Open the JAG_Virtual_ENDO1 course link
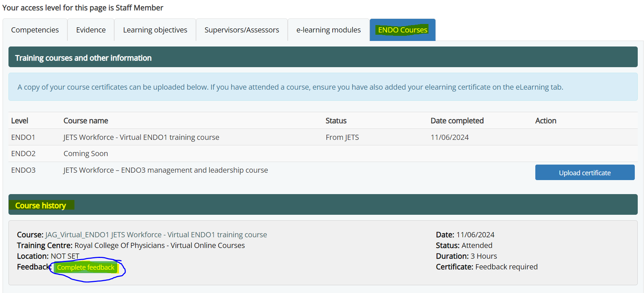This screenshot has height=293, width=644. coord(156,235)
